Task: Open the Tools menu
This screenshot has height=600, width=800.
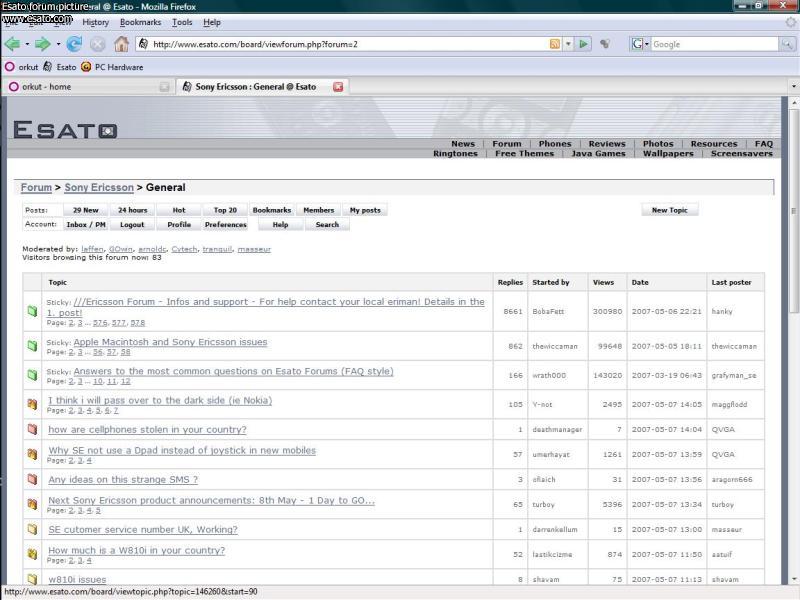Action: tap(182, 22)
